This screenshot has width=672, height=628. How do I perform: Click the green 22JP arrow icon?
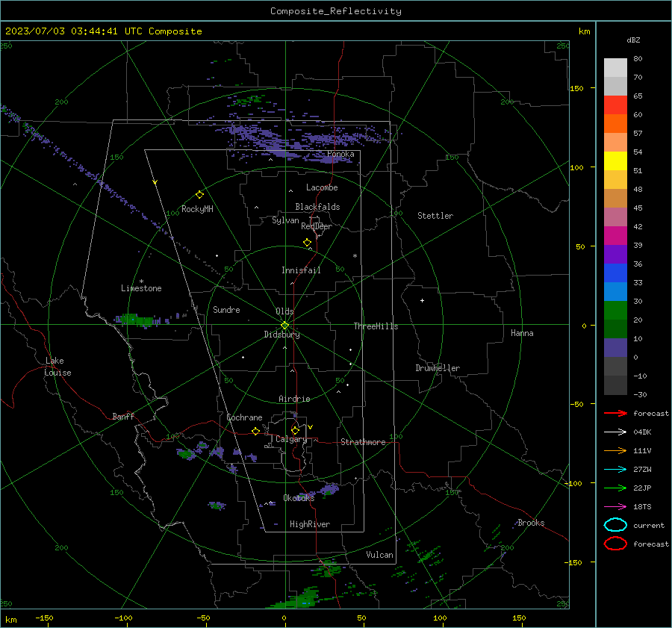click(615, 488)
